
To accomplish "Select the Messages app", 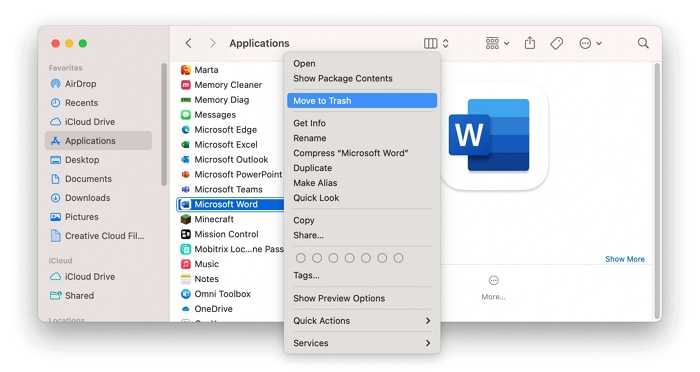I will (208, 115).
